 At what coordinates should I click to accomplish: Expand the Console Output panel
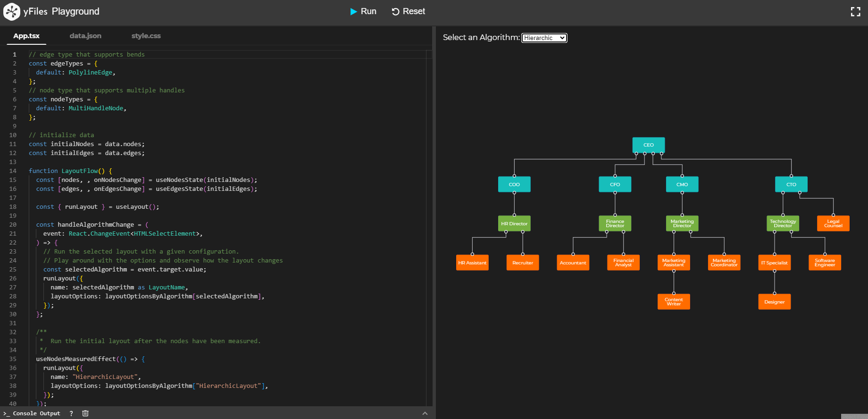click(x=425, y=413)
